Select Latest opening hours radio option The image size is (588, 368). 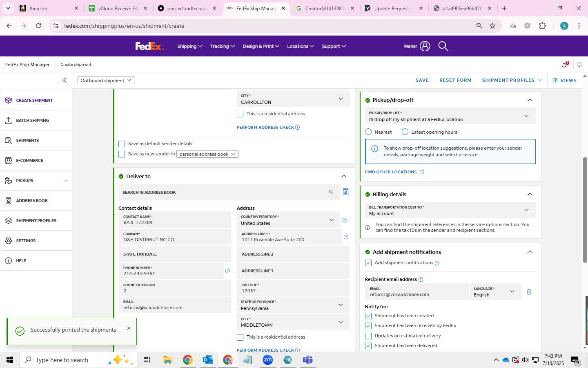pyautogui.click(x=405, y=132)
